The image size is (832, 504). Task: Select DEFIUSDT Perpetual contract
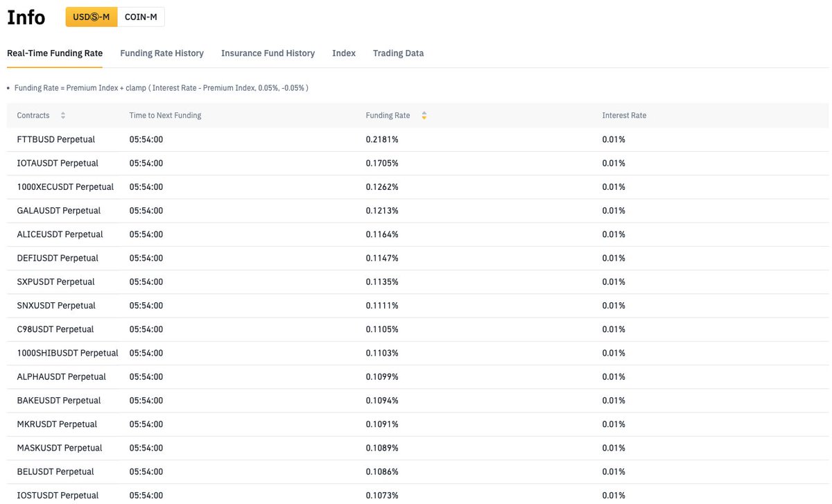pos(58,258)
